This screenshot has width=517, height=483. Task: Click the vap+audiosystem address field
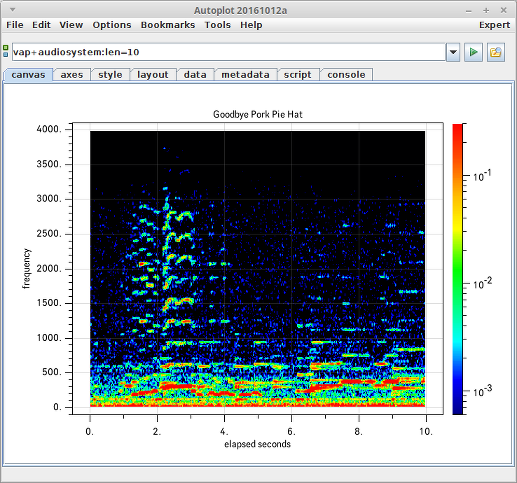tap(229, 52)
